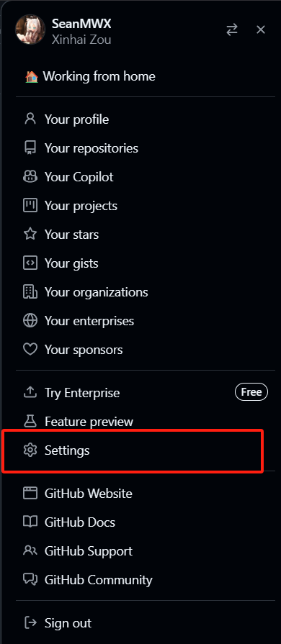Click the heart icon for sponsors
The image size is (281, 644).
pyautogui.click(x=30, y=350)
